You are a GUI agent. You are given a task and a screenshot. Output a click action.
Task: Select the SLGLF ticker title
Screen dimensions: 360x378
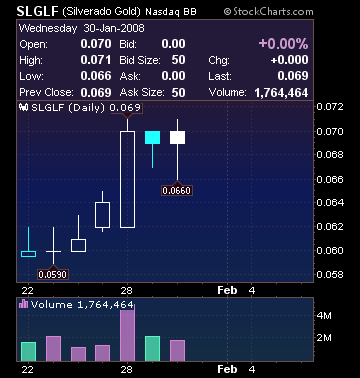click(38, 12)
